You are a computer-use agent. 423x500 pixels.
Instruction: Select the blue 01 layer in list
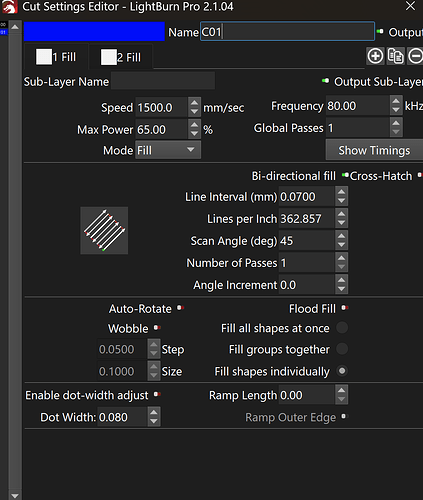point(3,32)
